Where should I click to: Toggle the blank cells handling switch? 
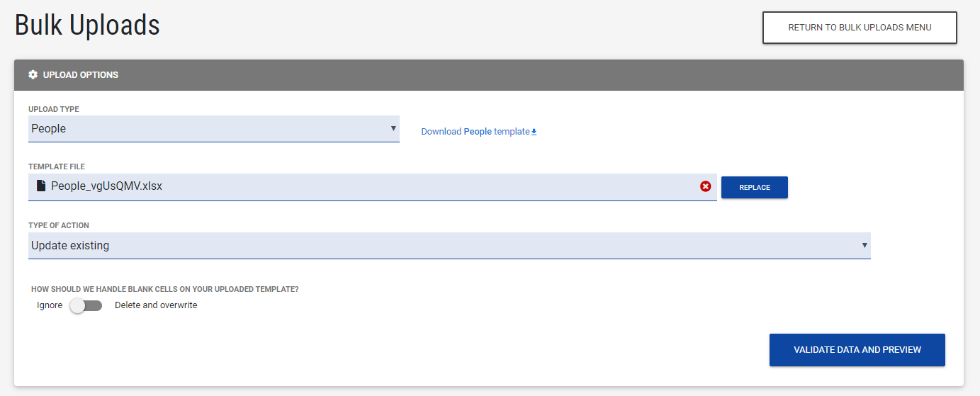(86, 305)
